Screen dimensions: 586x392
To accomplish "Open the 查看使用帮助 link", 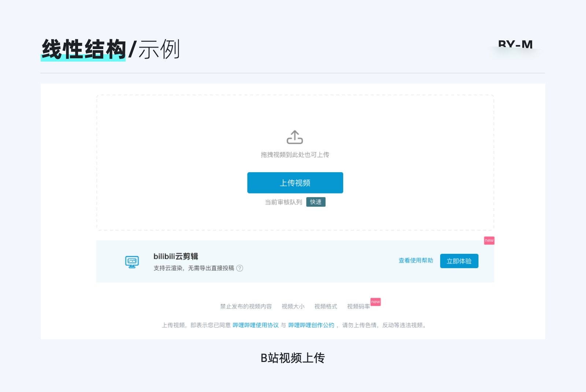I will pyautogui.click(x=416, y=260).
